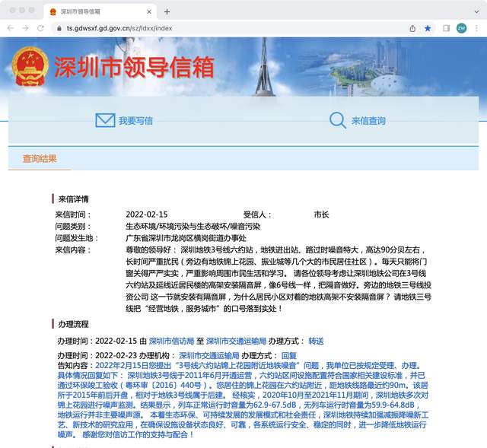This screenshot has width=487, height=448.
Task: Click the browser back arrow
Action: click(11, 28)
